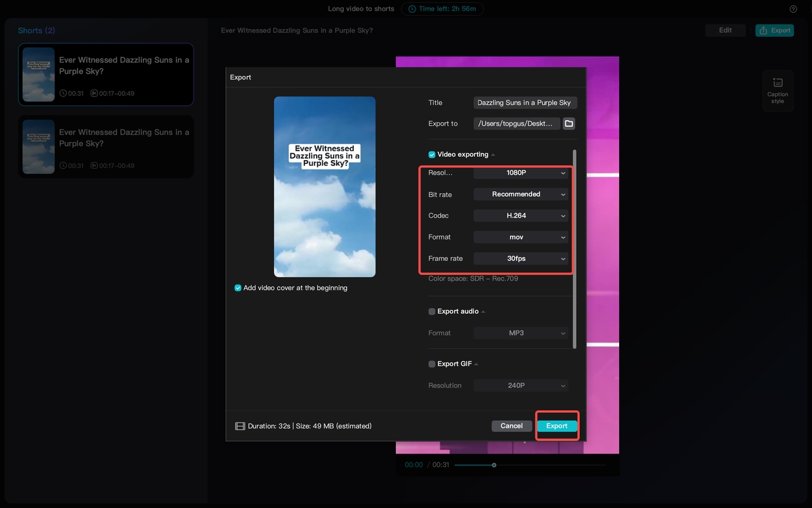This screenshot has height=508, width=812.
Task: Click the clock icon on the highlighted short
Action: coord(63,93)
